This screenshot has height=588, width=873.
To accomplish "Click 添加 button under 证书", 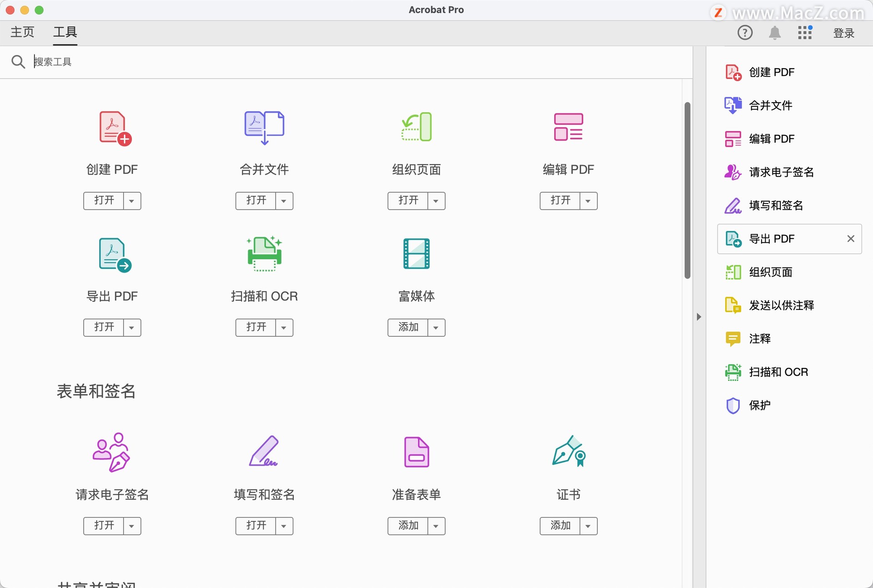I will (x=560, y=526).
